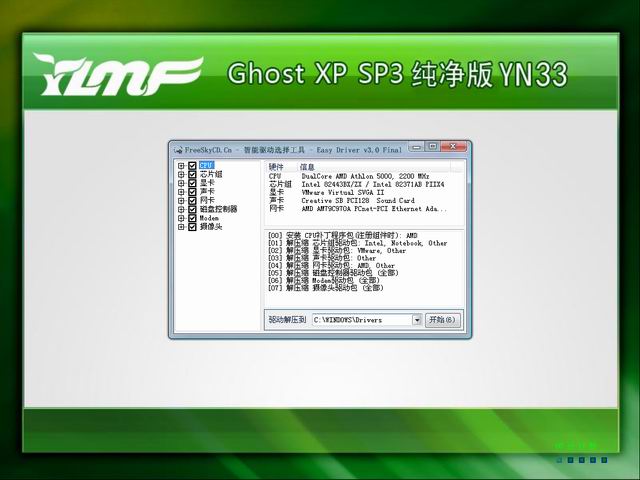The width and height of the screenshot is (640, 480).
Task: Click log line [00] CPU patch AMD
Action: (x=343, y=236)
